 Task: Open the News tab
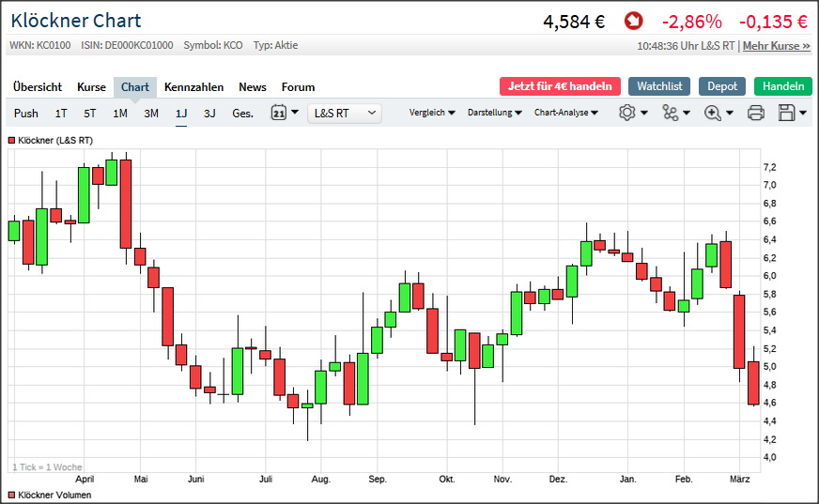[253, 87]
